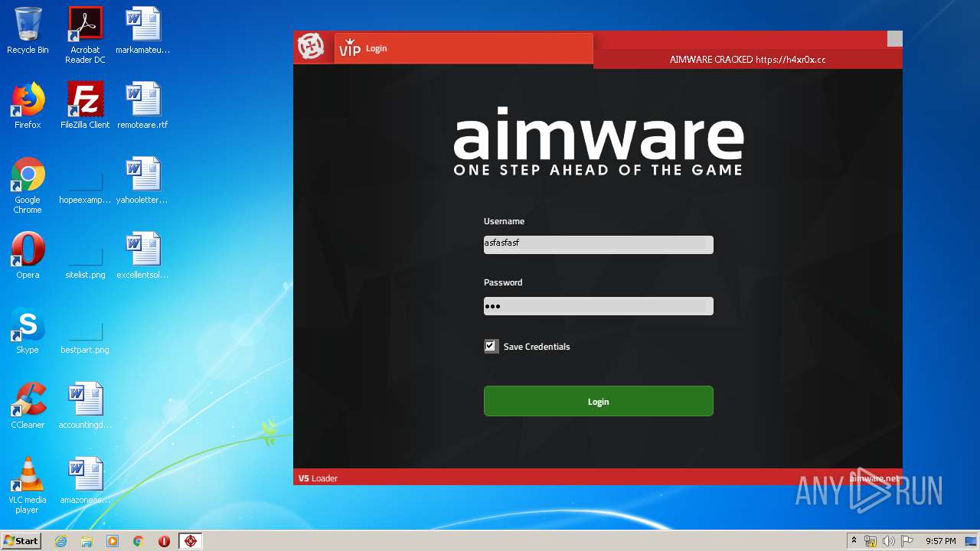Click the Password input field

click(598, 306)
